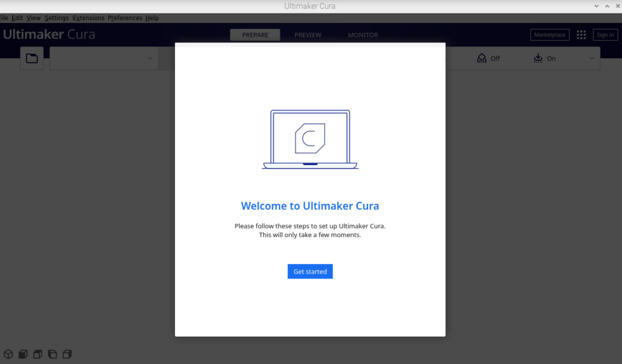Open the Marketplace
Screen dimensions: 622x364
pos(550,35)
